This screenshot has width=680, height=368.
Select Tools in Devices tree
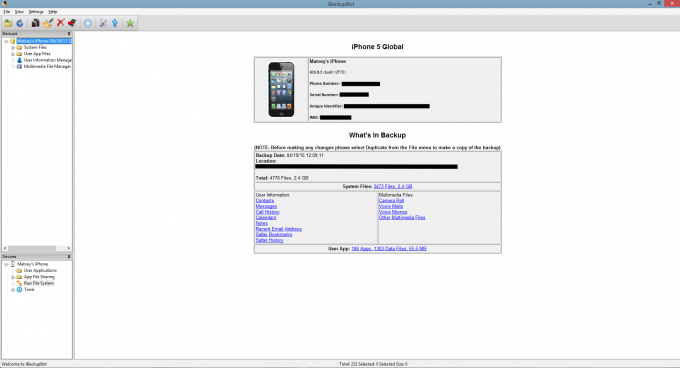pos(29,290)
